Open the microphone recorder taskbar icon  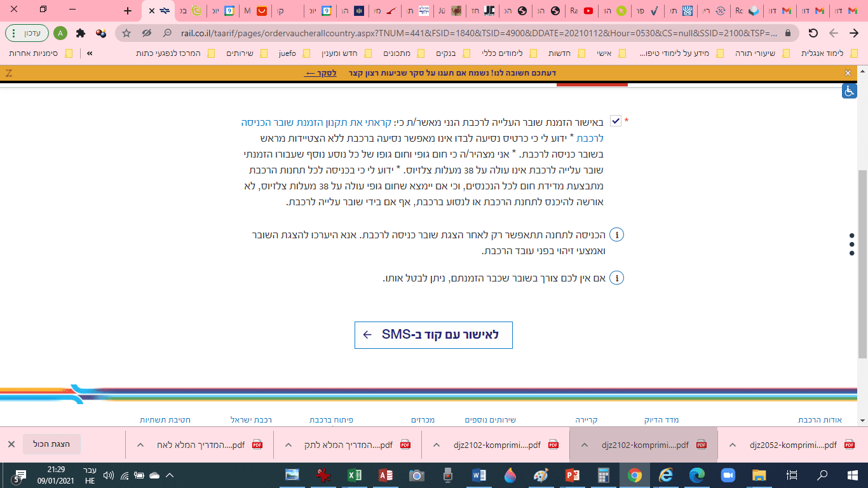(x=448, y=475)
